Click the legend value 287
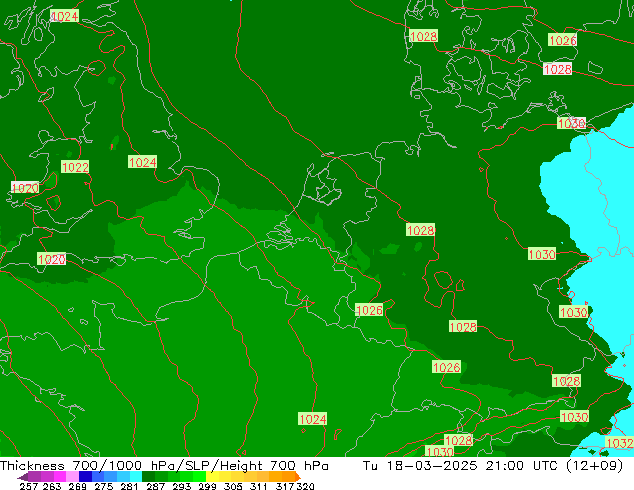Viewport: 634px width, 490px height. point(155,486)
